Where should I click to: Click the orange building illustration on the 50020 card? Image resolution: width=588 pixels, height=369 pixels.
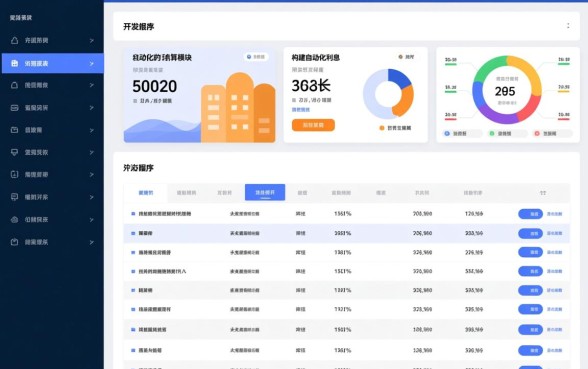(x=238, y=109)
